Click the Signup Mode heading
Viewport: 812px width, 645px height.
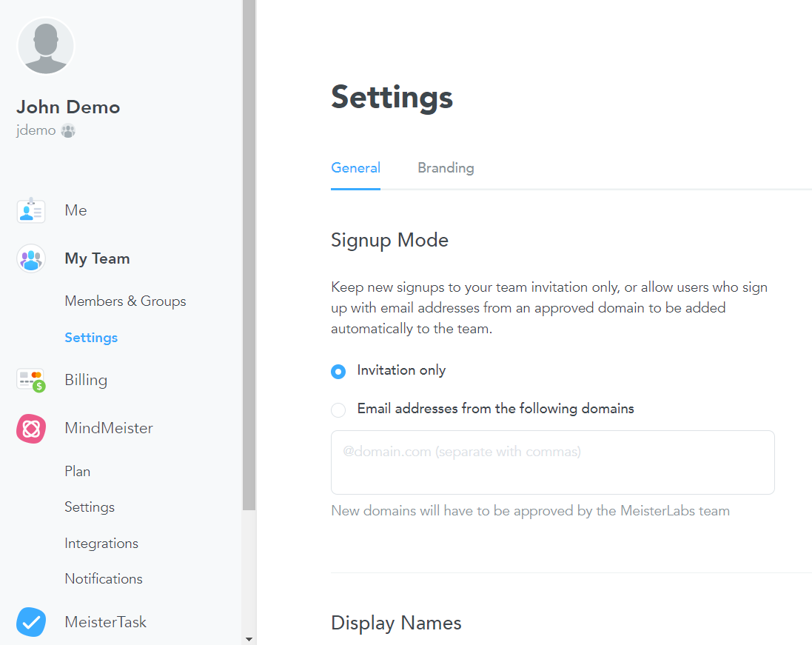point(389,241)
